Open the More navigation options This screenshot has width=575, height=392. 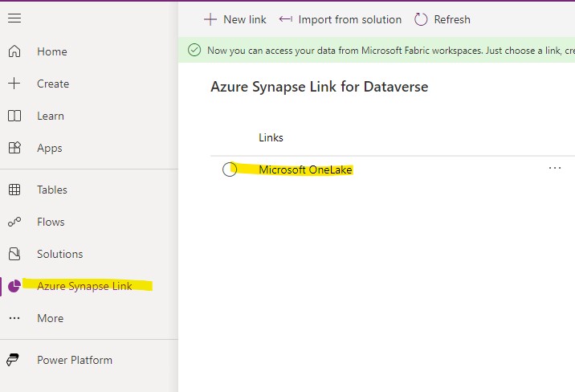[x=36, y=318]
